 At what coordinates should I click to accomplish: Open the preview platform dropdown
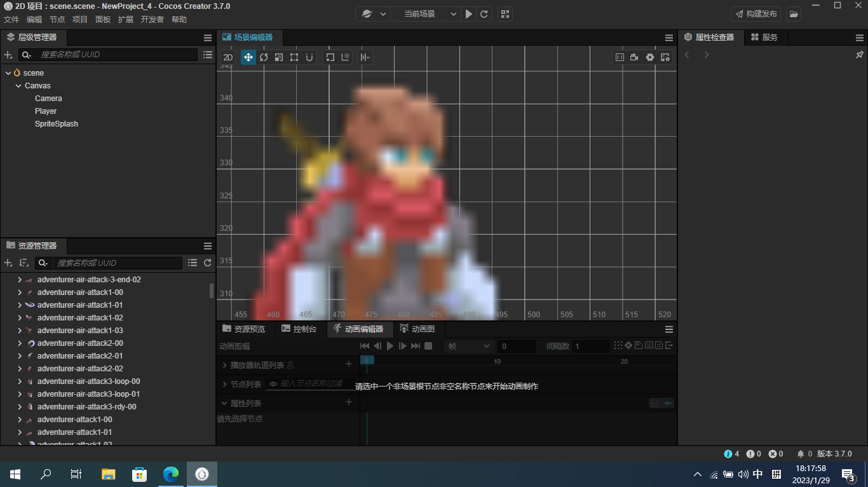[373, 14]
